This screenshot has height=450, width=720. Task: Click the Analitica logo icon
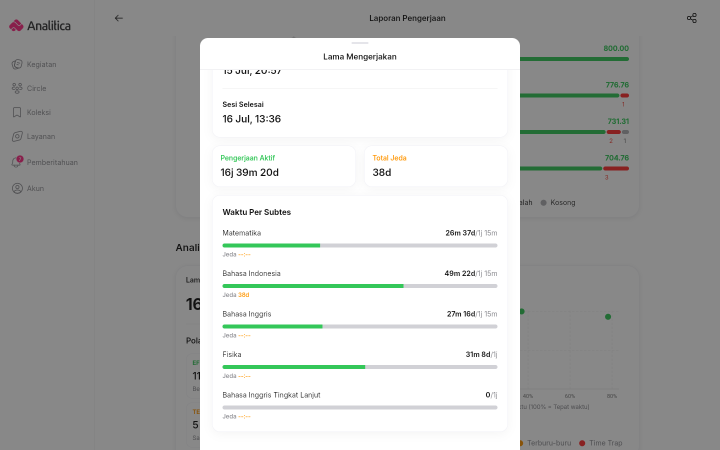point(16,26)
